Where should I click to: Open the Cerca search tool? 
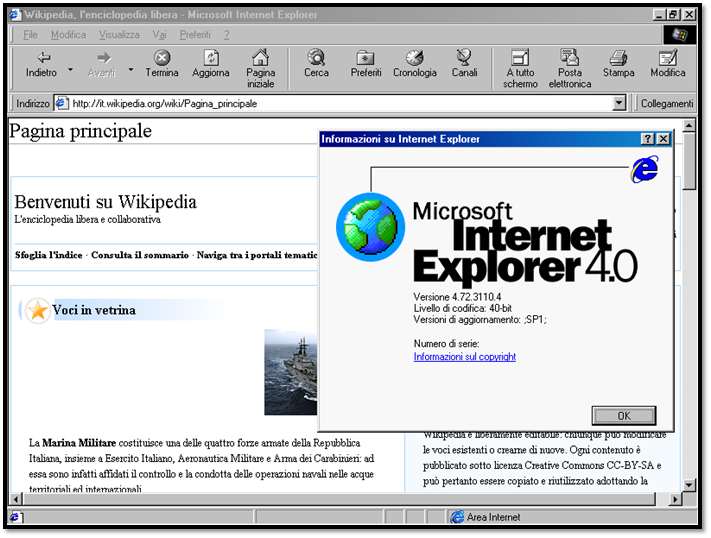tap(316, 64)
